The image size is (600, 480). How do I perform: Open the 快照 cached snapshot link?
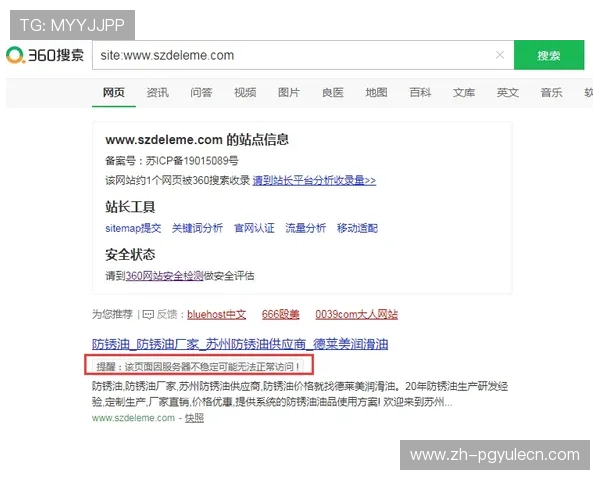click(194, 418)
